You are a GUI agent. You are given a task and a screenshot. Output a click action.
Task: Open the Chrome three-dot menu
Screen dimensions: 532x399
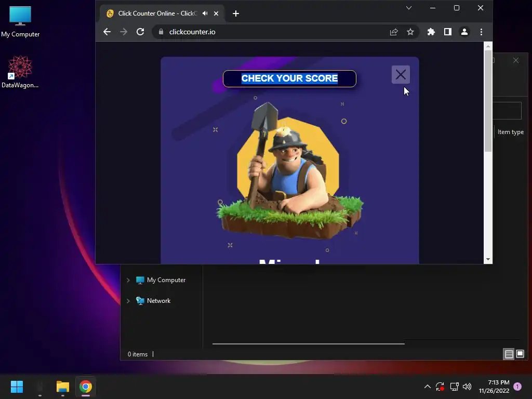(481, 32)
